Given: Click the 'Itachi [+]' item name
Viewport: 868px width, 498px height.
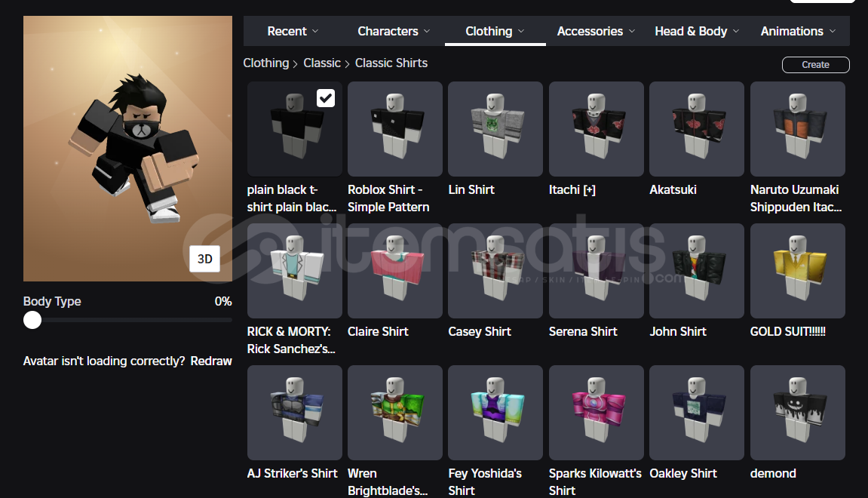Looking at the screenshot, I should click(x=572, y=190).
